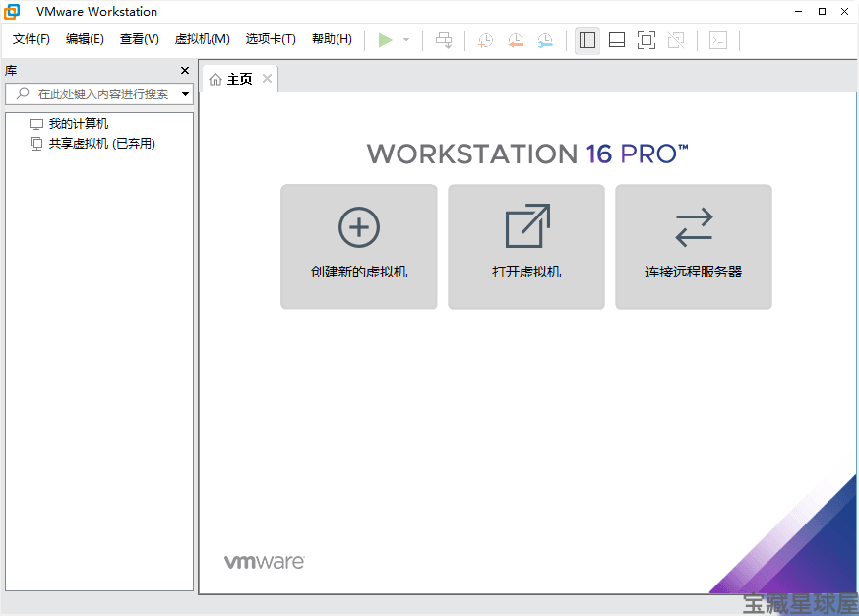859x616 pixels.
Task: Expand the library search filter dropdown
Action: click(186, 93)
